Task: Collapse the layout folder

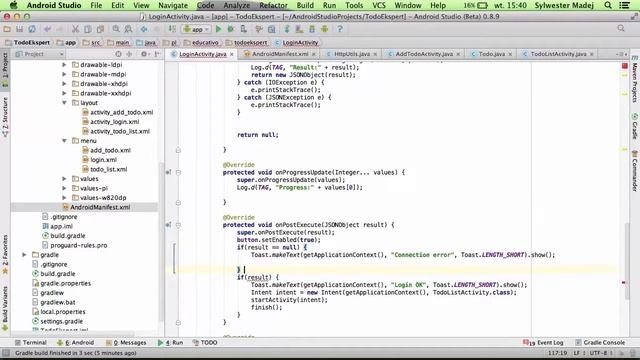Action: pos(64,103)
